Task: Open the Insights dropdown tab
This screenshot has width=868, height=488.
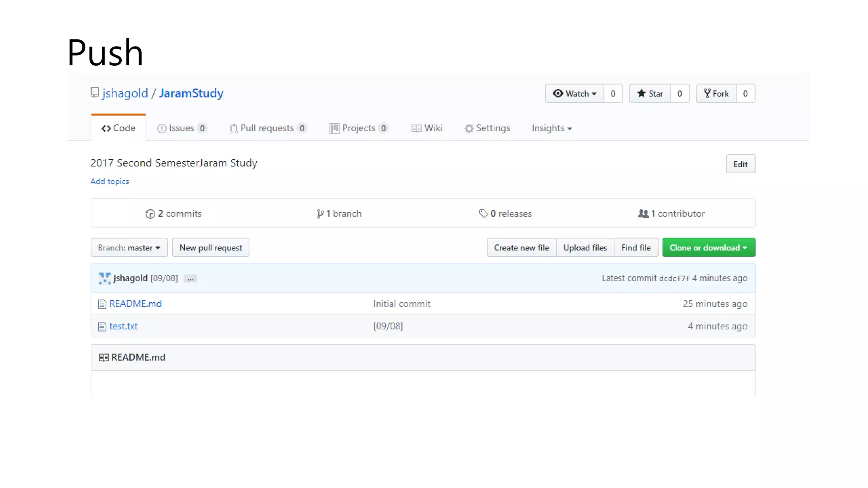Action: point(551,128)
